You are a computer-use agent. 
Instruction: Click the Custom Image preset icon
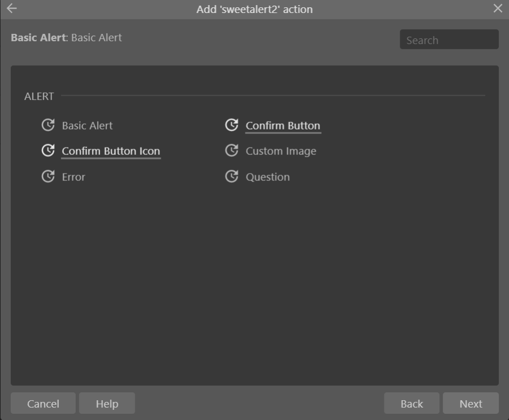[232, 151]
